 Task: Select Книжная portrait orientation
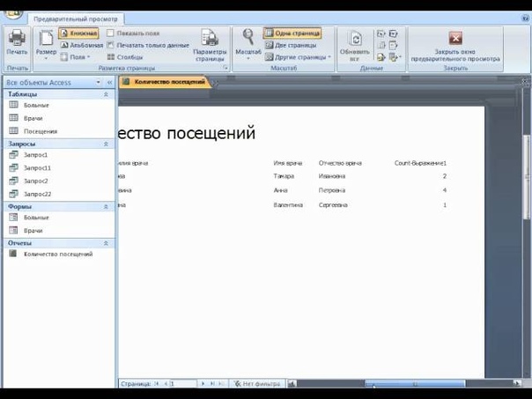click(x=79, y=33)
